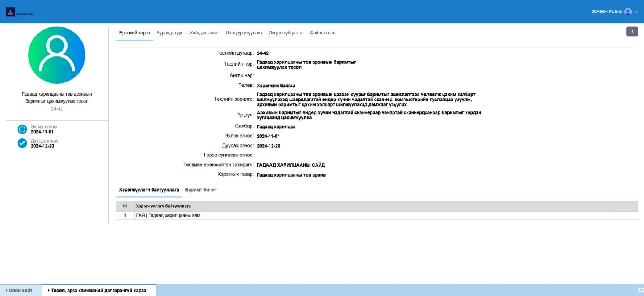Click the ЗОЧИН Public user name
The width and height of the screenshot is (644, 296).
click(606, 12)
